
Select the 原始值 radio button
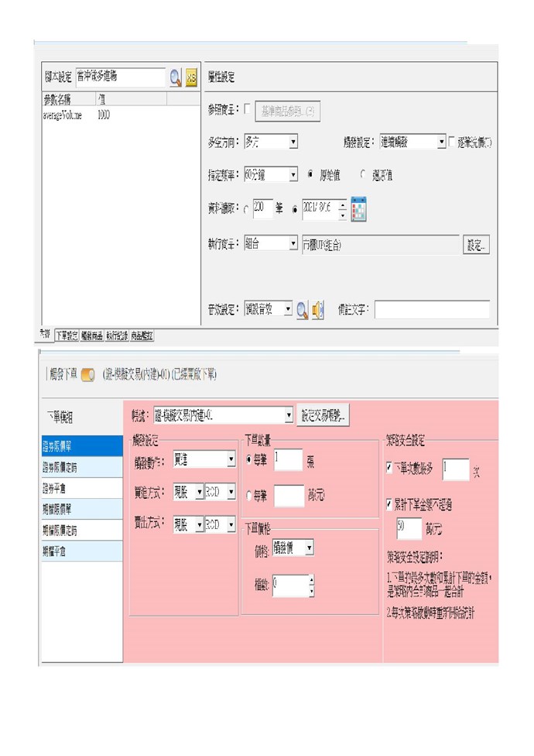point(310,174)
